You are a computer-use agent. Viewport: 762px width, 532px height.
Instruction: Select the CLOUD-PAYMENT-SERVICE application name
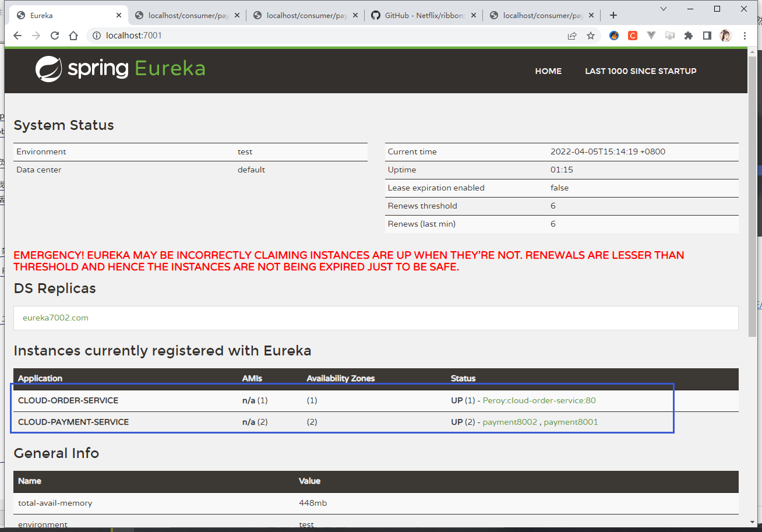click(x=73, y=422)
